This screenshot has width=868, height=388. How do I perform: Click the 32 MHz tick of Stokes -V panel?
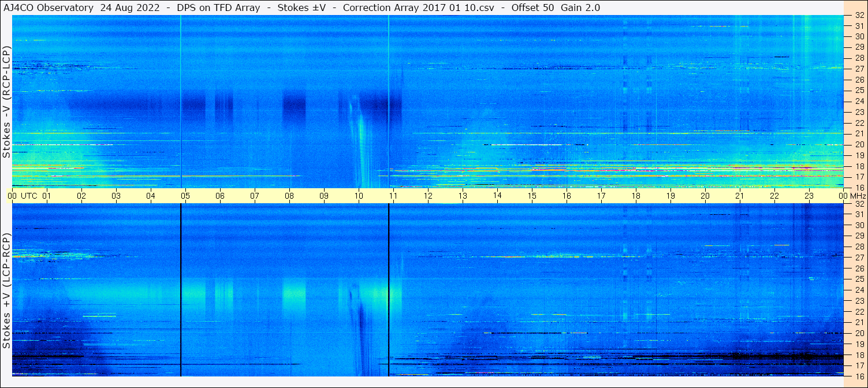[x=859, y=16]
